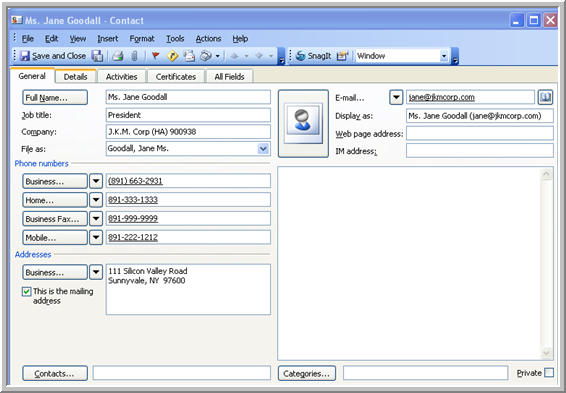The image size is (566, 393).
Task: Click the SnagIt capture icon
Action: [x=314, y=56]
